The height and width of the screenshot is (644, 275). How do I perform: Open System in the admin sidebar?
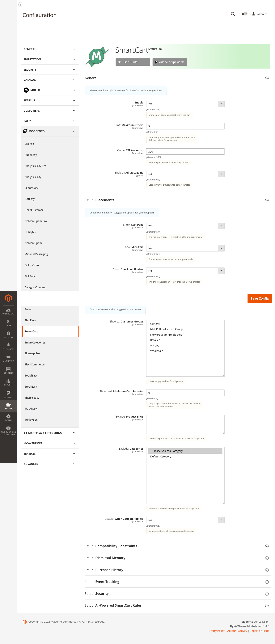(8, 418)
